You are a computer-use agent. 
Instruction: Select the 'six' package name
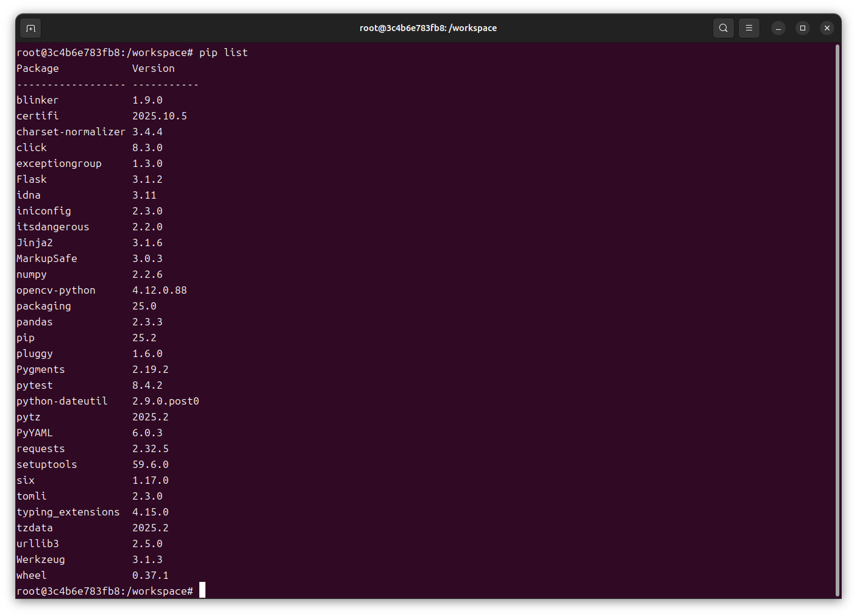[x=26, y=481]
